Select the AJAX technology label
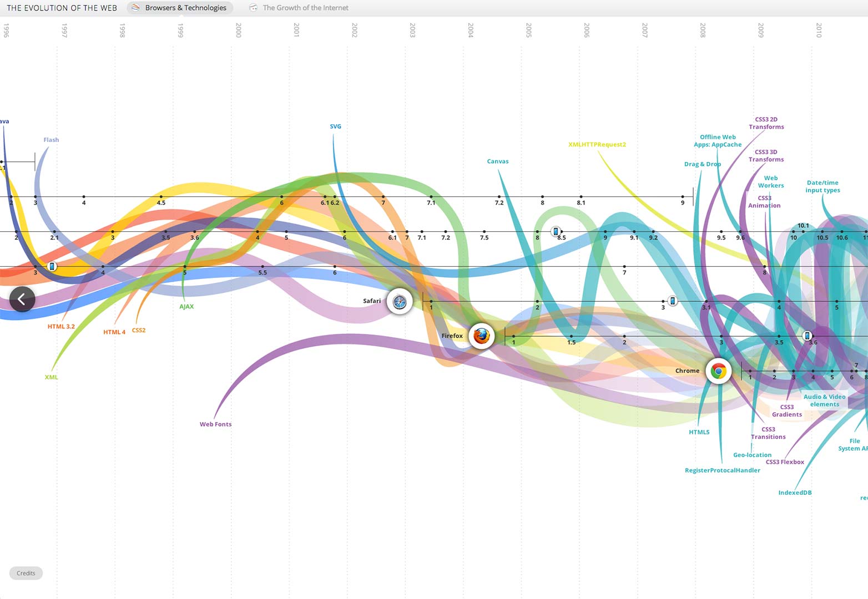This screenshot has width=868, height=599. point(186,307)
